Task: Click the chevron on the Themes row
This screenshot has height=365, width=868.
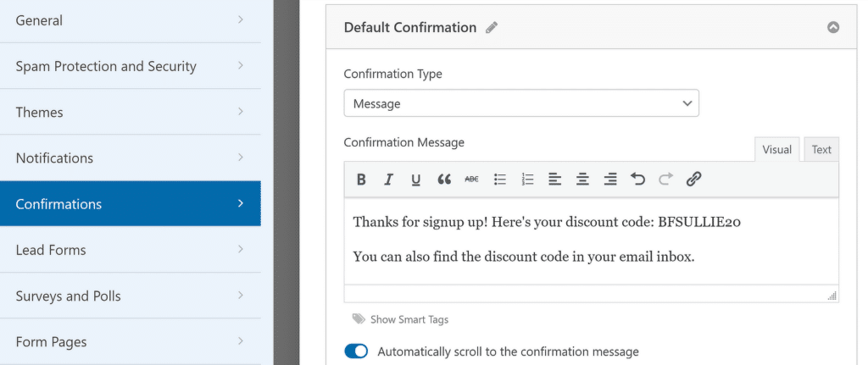Action: click(240, 111)
